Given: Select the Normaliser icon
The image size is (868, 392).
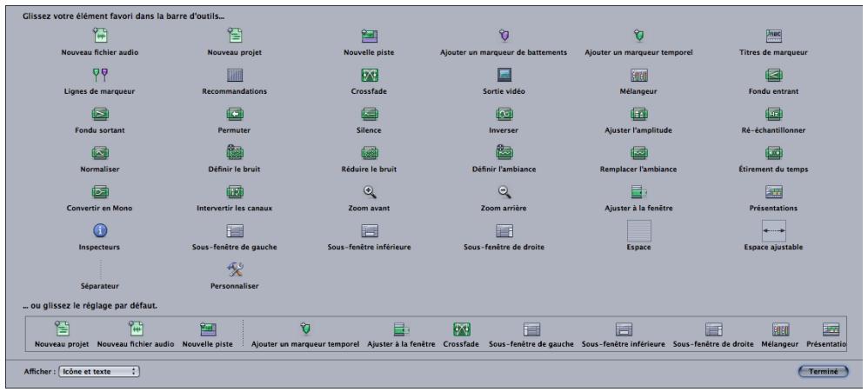Looking at the screenshot, I should click(100, 153).
